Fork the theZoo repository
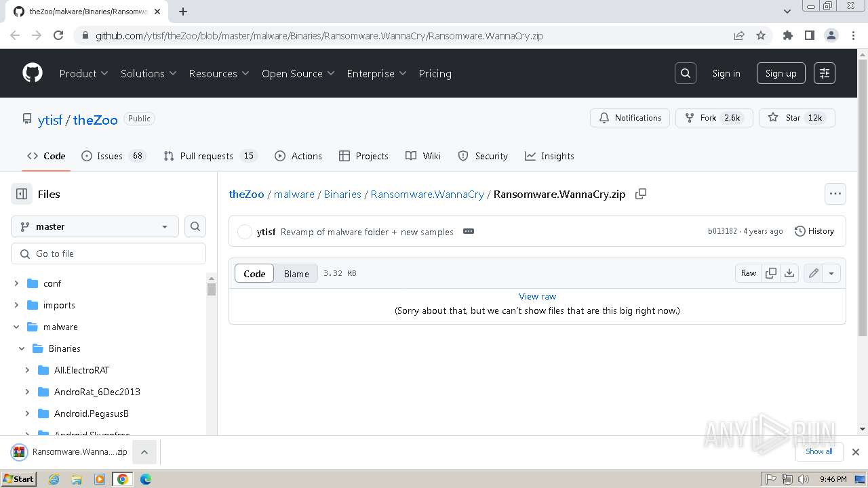The width and height of the screenshot is (868, 488). [714, 118]
